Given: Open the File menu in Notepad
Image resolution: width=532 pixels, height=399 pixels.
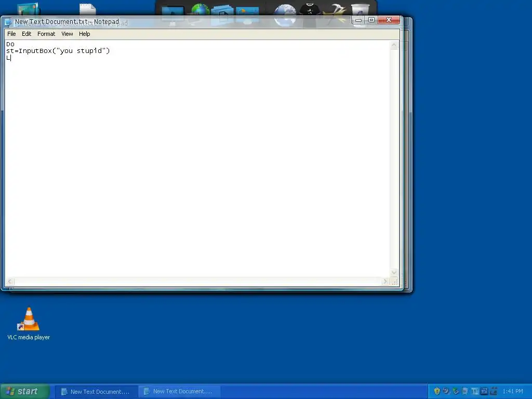Looking at the screenshot, I should tap(11, 34).
